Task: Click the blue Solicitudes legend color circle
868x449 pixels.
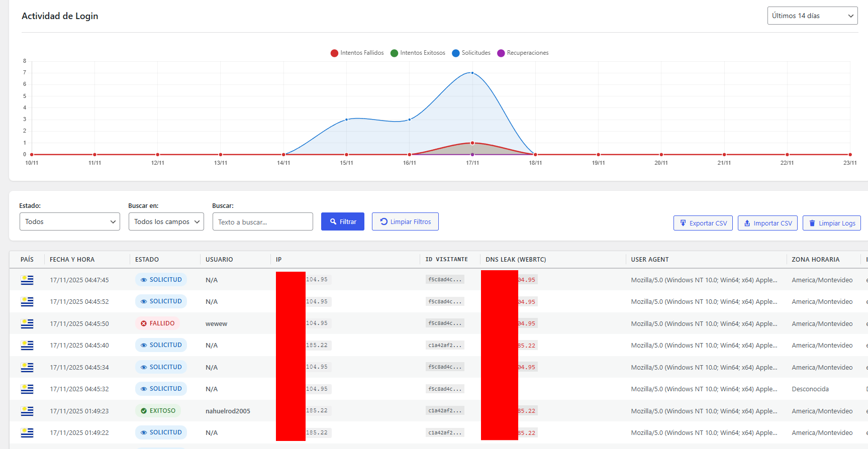Action: point(455,53)
